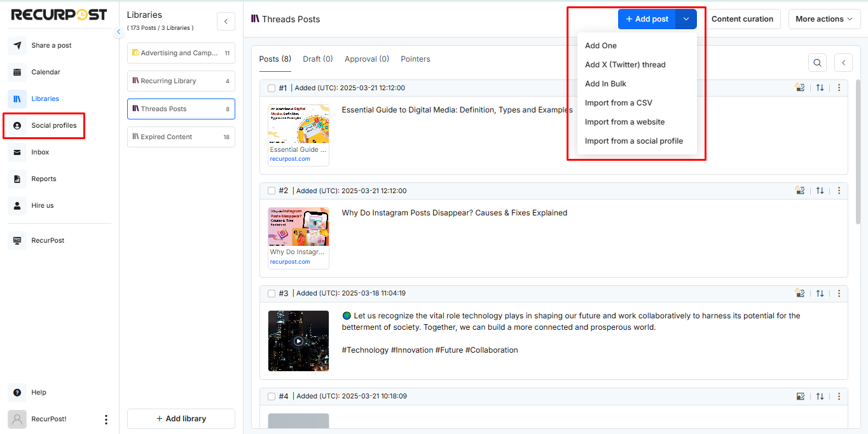Open the Pointers tab
Viewport: 868px width, 434px height.
[x=415, y=59]
